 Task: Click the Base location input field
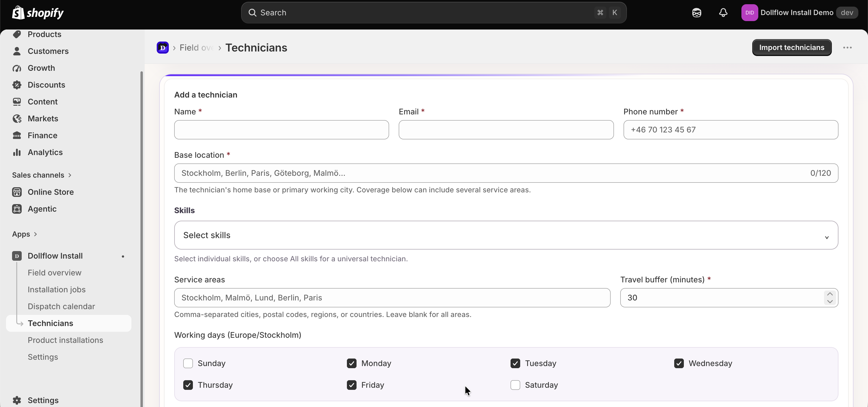point(506,173)
